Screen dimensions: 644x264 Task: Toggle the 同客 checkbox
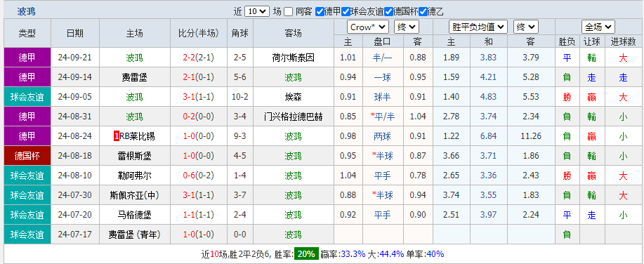click(x=289, y=11)
